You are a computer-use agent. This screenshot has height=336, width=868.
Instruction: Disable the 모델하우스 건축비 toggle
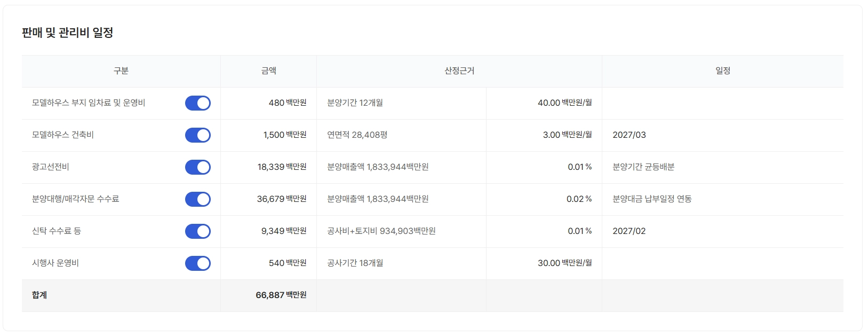[x=197, y=135]
